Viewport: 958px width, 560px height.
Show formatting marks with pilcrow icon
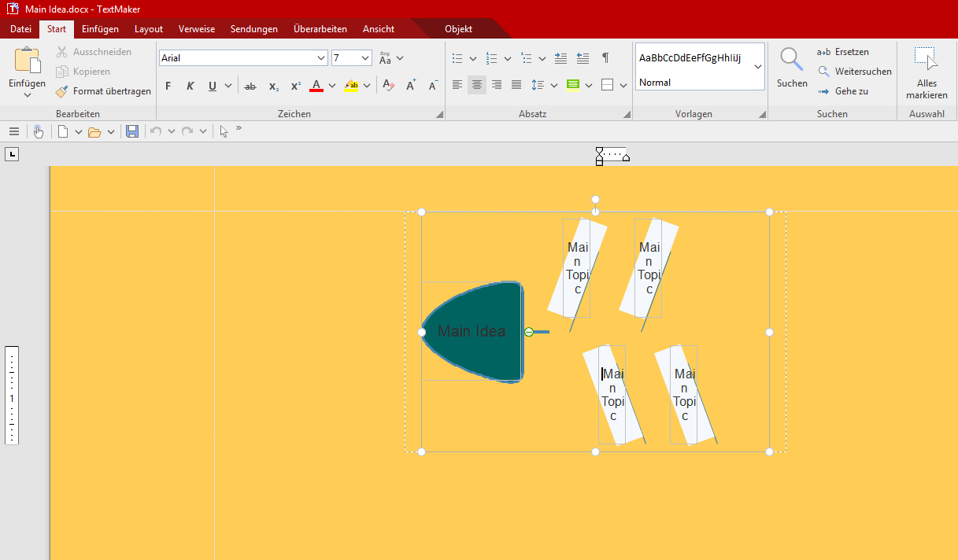pyautogui.click(x=605, y=58)
